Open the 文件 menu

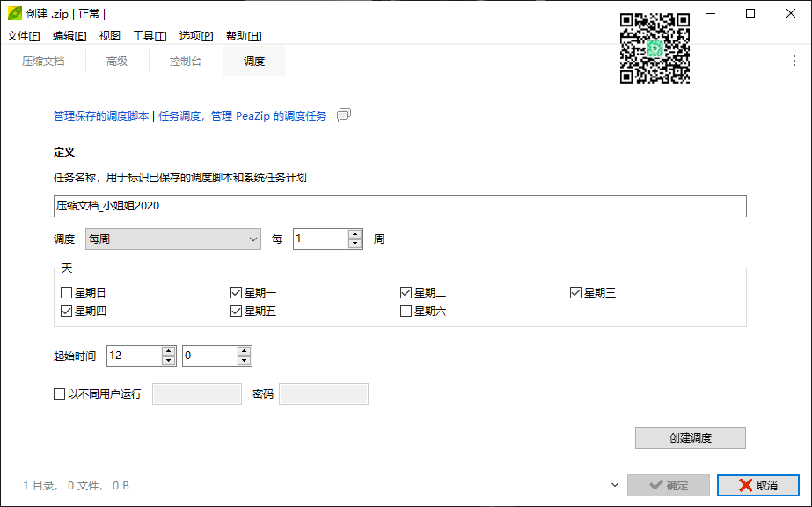(x=23, y=36)
